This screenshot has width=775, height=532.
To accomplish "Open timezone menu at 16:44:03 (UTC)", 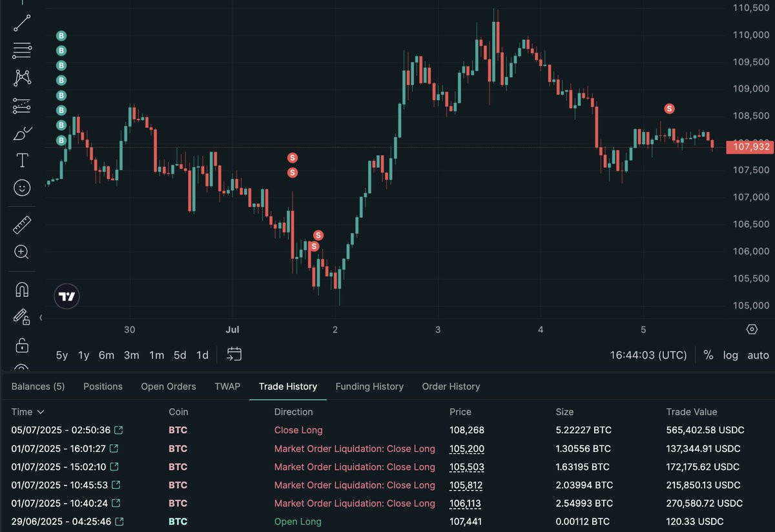I will pos(648,355).
